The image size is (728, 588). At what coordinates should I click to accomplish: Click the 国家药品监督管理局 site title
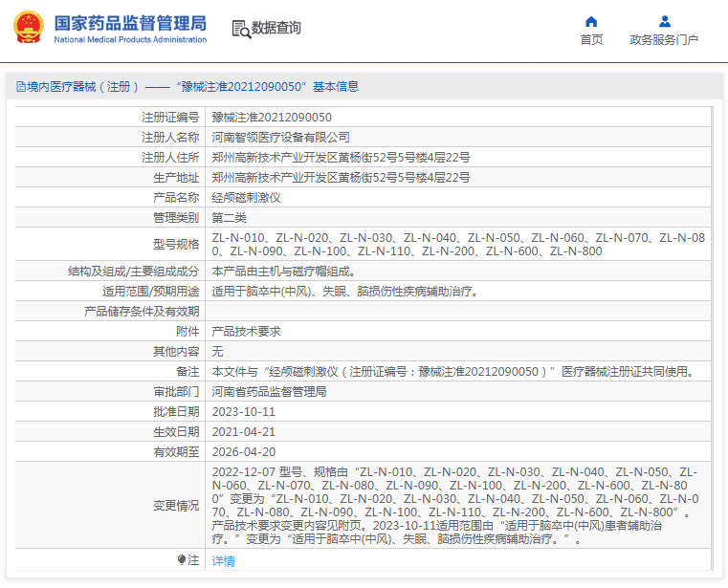tap(129, 22)
